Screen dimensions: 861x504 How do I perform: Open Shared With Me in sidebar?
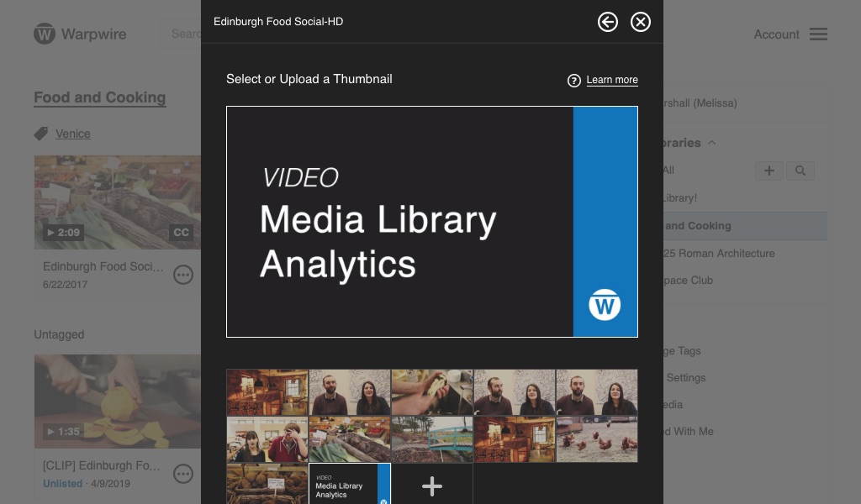click(x=689, y=432)
